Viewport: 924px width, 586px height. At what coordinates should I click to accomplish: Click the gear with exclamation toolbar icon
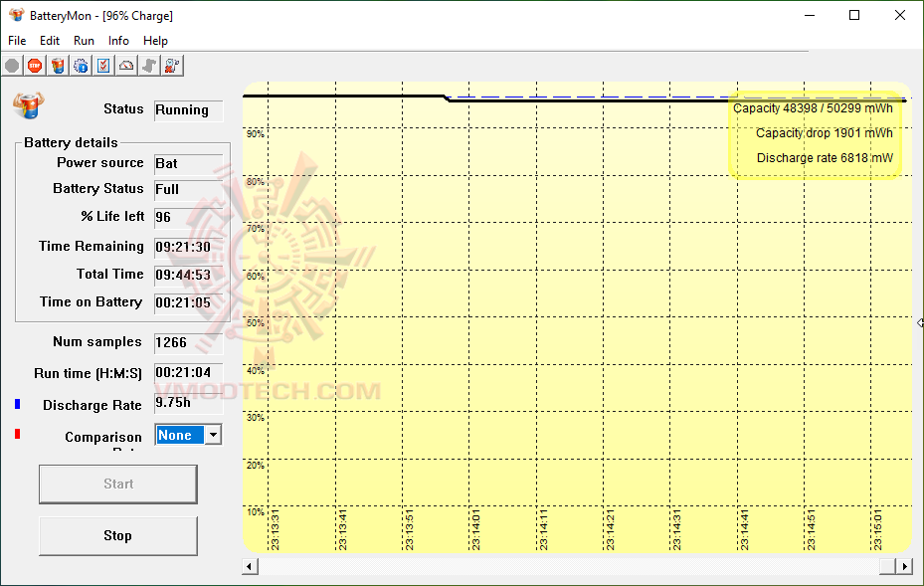tap(81, 66)
